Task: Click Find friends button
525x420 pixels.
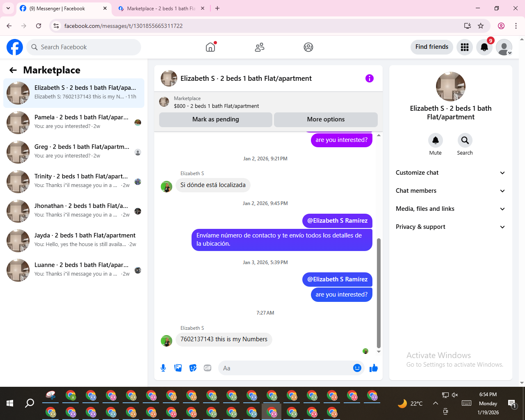Action: pos(432,47)
